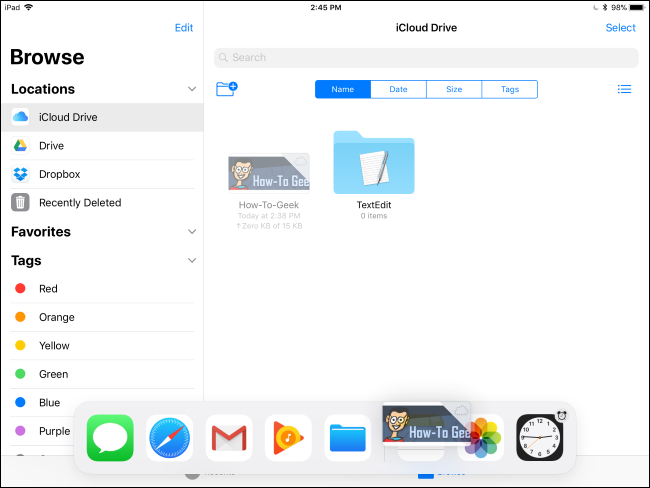Launch Safari from the dock
650x488 pixels.
point(170,437)
